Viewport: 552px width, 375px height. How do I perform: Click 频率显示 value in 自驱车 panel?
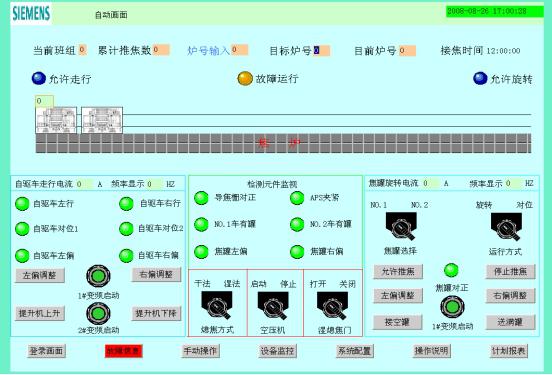click(155, 184)
